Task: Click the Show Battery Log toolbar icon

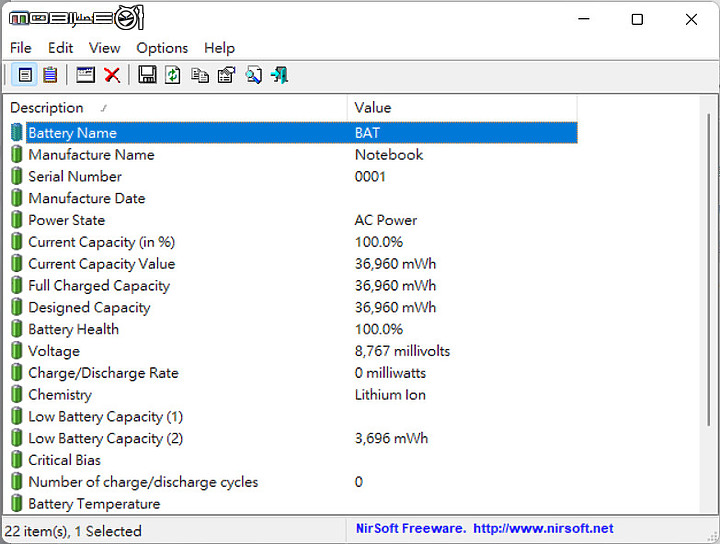Action: coord(50,75)
